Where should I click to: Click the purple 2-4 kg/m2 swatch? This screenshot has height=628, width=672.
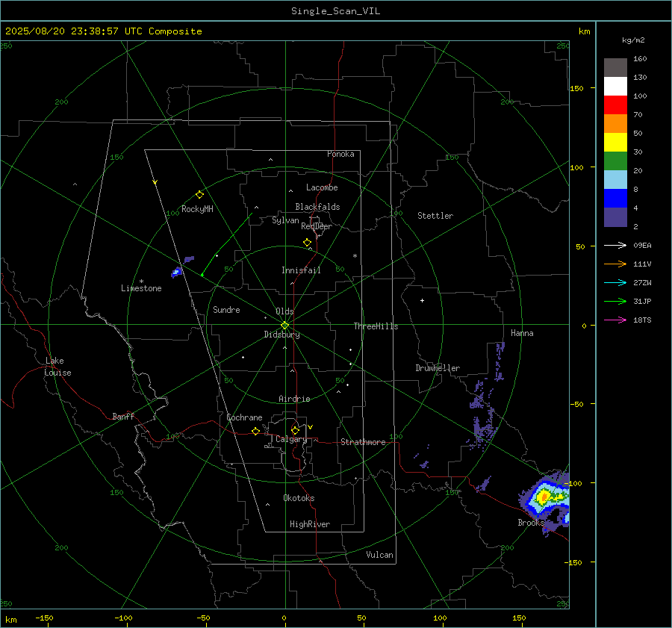[x=615, y=217]
